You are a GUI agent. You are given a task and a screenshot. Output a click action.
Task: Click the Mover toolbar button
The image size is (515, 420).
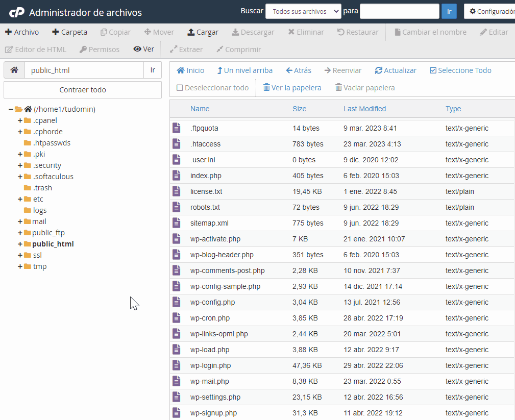(159, 32)
